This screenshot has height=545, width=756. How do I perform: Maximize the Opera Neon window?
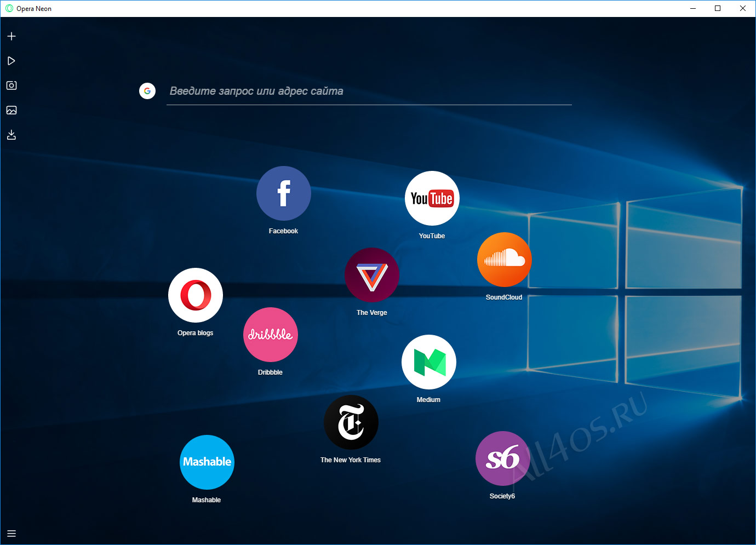[718, 8]
